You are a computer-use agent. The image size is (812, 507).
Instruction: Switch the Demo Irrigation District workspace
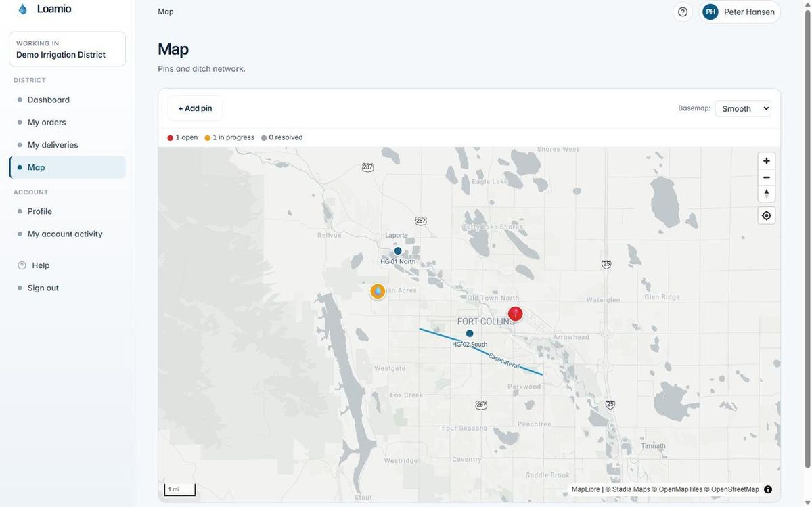67,49
